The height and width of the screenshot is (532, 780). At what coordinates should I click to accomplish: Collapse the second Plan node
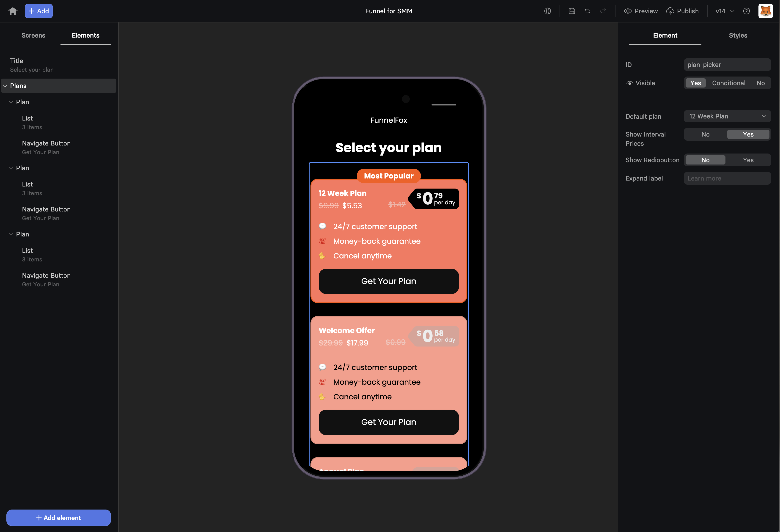coord(11,168)
